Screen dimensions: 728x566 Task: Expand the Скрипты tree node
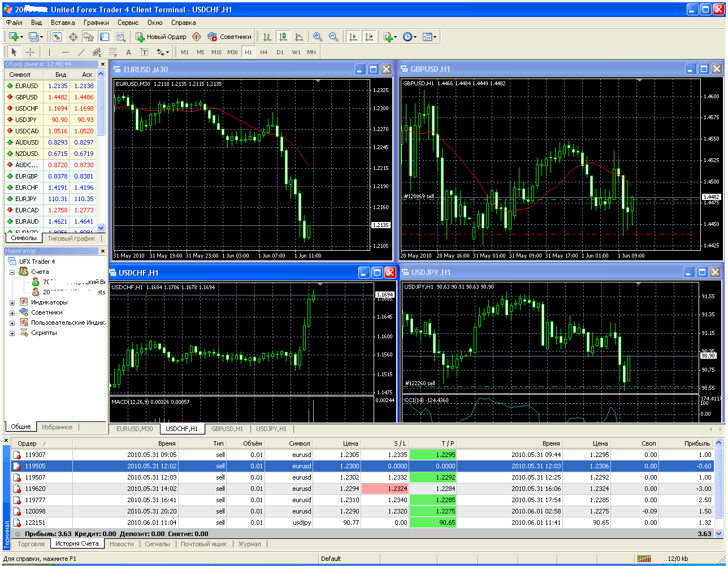pyautogui.click(x=12, y=333)
